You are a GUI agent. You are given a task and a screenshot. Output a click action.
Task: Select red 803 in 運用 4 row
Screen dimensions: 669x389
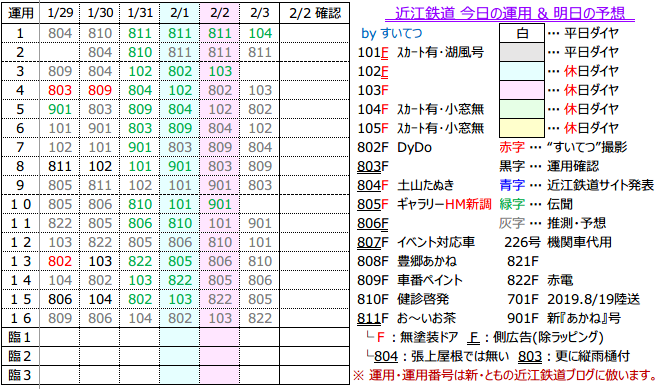[60, 90]
